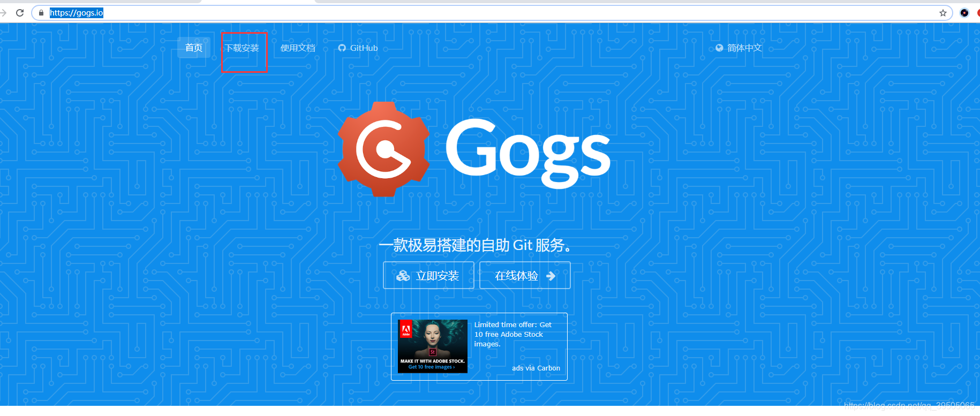Viewport: 980px width, 416px height.
Task: Open the 下载安装 download page
Action: [242, 48]
